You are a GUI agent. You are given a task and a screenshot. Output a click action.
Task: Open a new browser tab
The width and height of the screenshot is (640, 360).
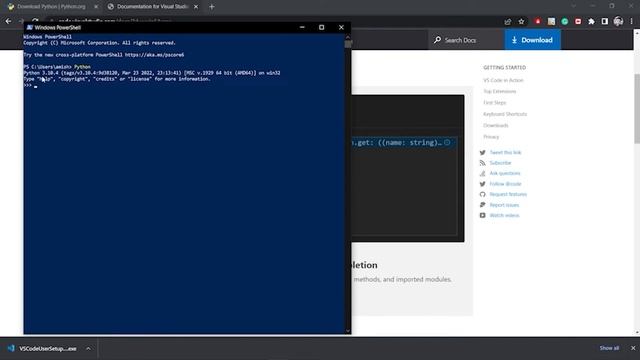(211, 7)
